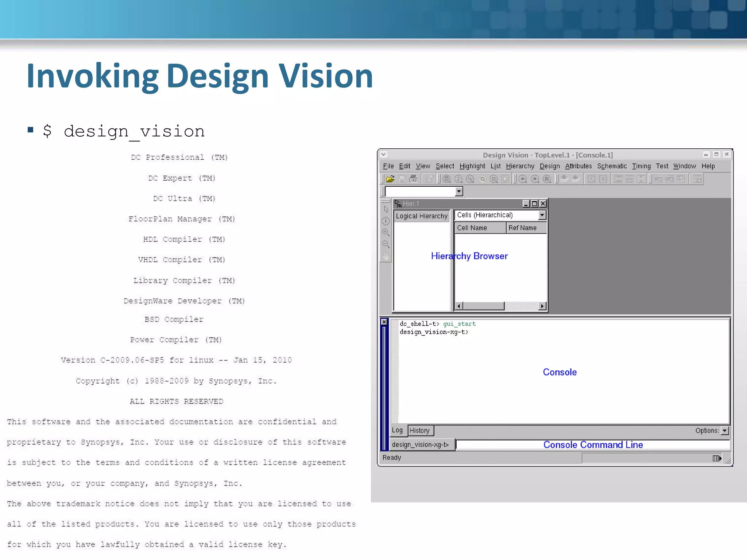This screenshot has height=560, width=747.
Task: Minimize the Hier.1 sub-window
Action: pos(526,204)
